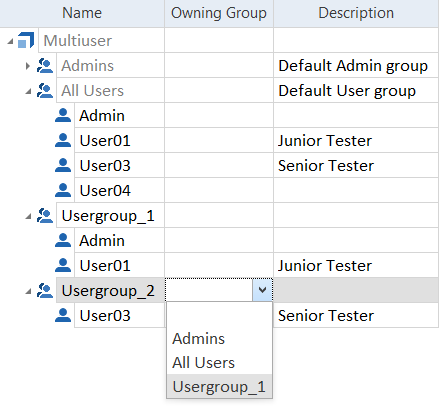
Task: Click the Admins group icon
Action: 45,65
